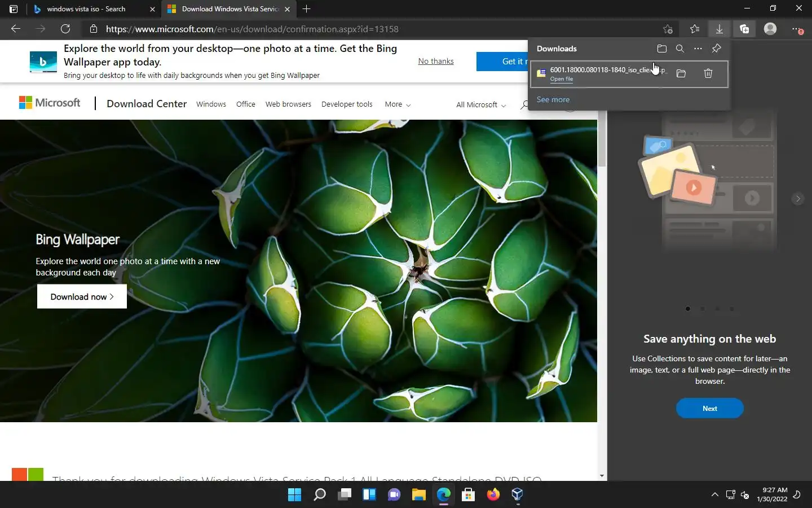Refresh the current page
Screen dimensions: 812x508
pyautogui.click(x=65, y=29)
